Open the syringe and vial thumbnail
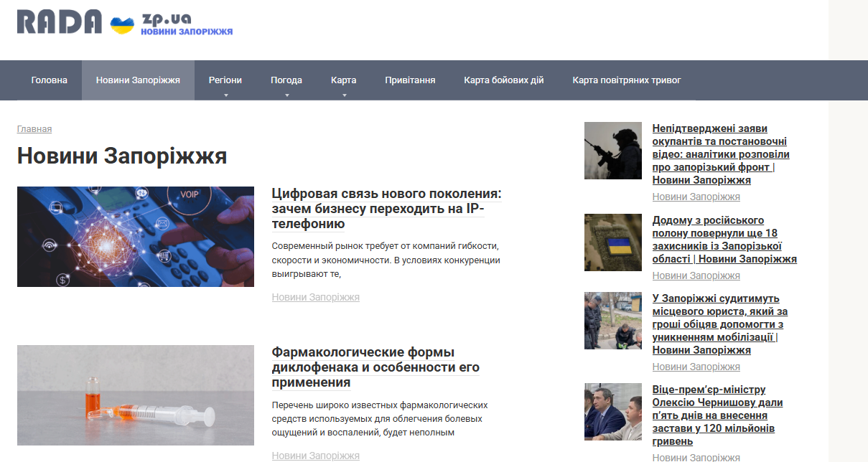The image size is (868, 462). (x=136, y=395)
